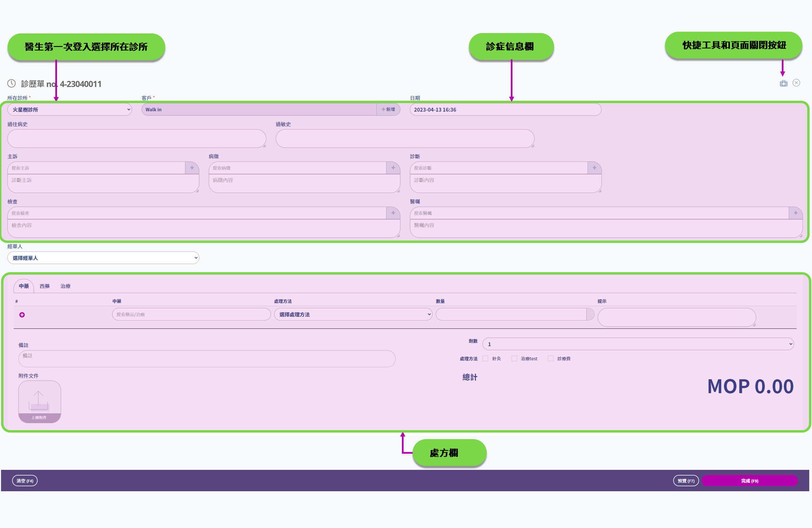This screenshot has width=812, height=528.
Task: Click the plus icon in 主訴 search
Action: (192, 168)
